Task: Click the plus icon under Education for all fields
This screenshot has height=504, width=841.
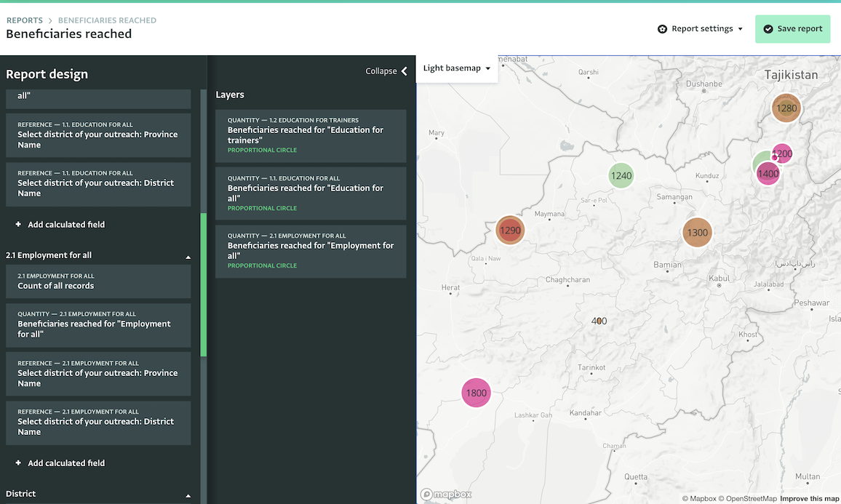Action: [x=18, y=224]
